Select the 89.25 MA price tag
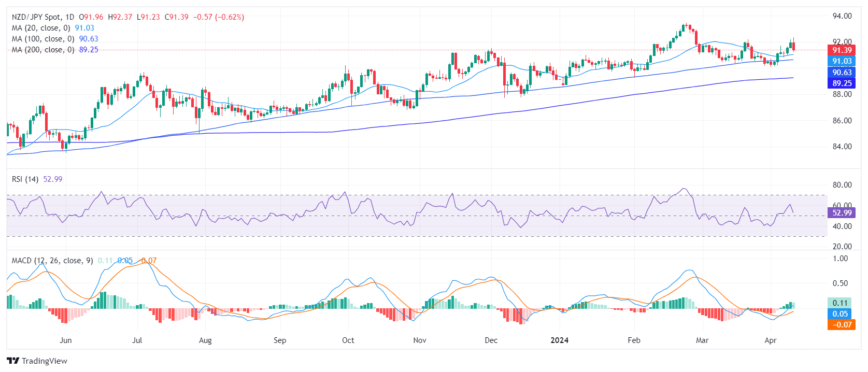The image size is (868, 372). (x=841, y=83)
